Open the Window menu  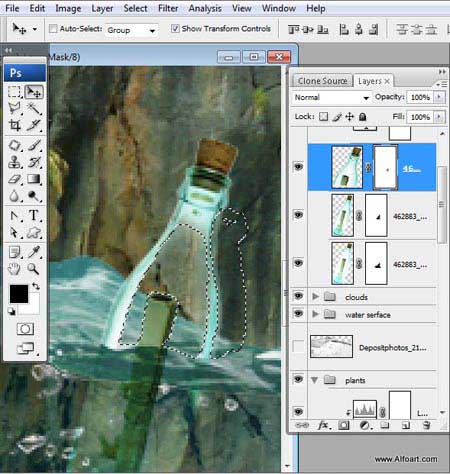[x=279, y=8]
